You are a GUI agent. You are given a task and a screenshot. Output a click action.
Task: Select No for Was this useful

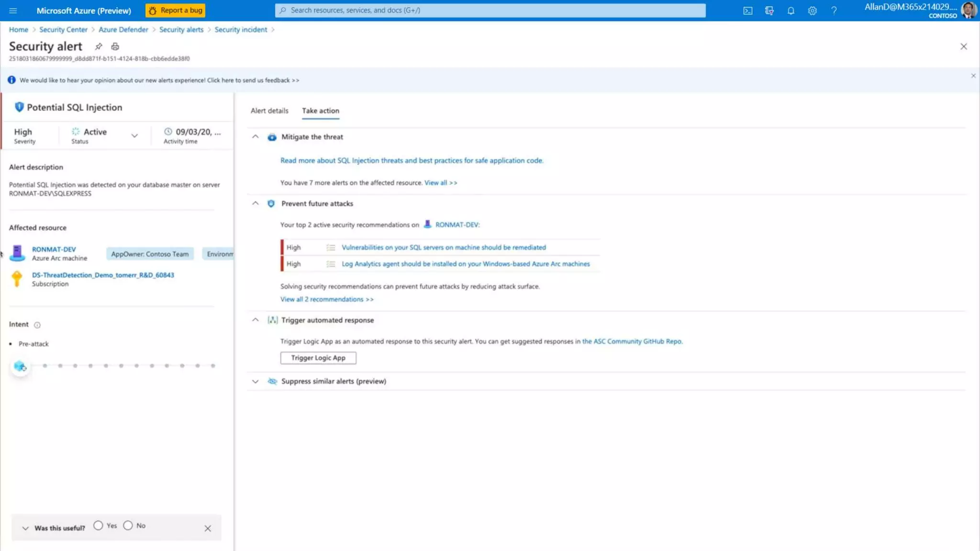128,525
